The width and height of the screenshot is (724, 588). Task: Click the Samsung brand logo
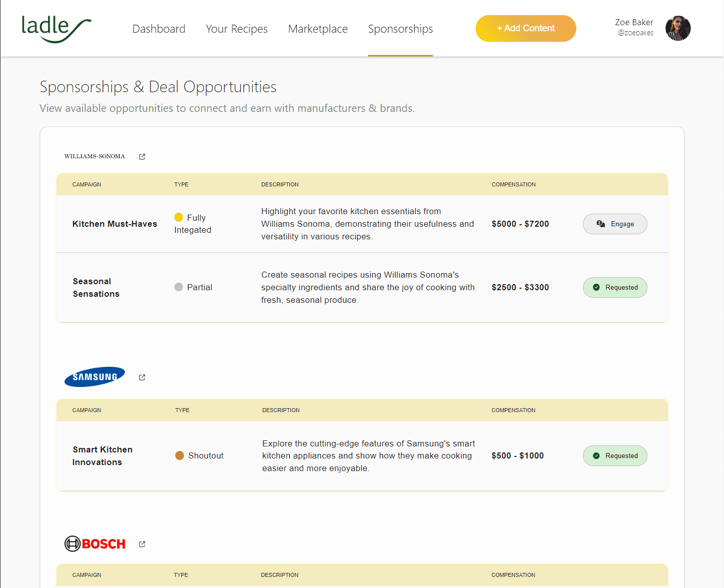coord(95,377)
